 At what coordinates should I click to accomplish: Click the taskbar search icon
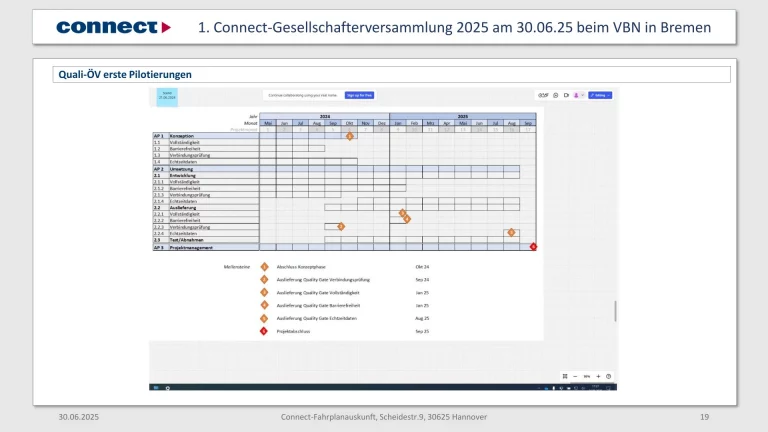point(168,388)
